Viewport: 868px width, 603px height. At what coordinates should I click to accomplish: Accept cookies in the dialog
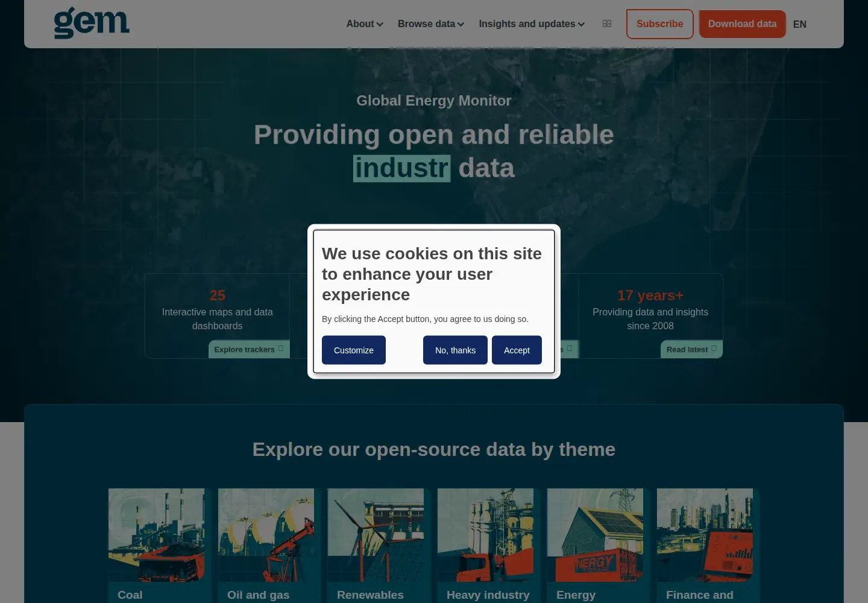click(x=517, y=350)
